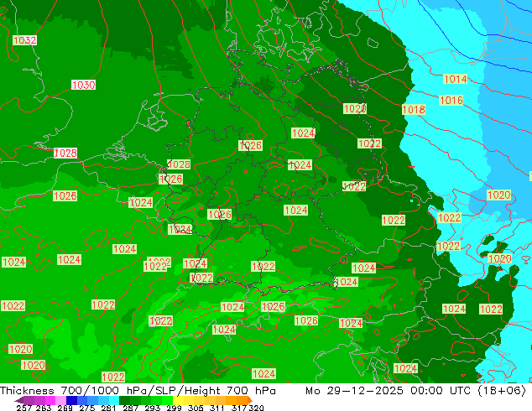The height and width of the screenshot is (411, 532).
Task: Click the 1018 pressure label
Action: (x=414, y=110)
